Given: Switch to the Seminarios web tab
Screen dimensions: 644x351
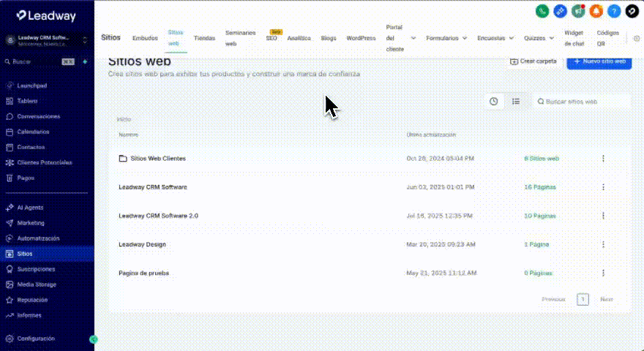Looking at the screenshot, I should (x=240, y=38).
